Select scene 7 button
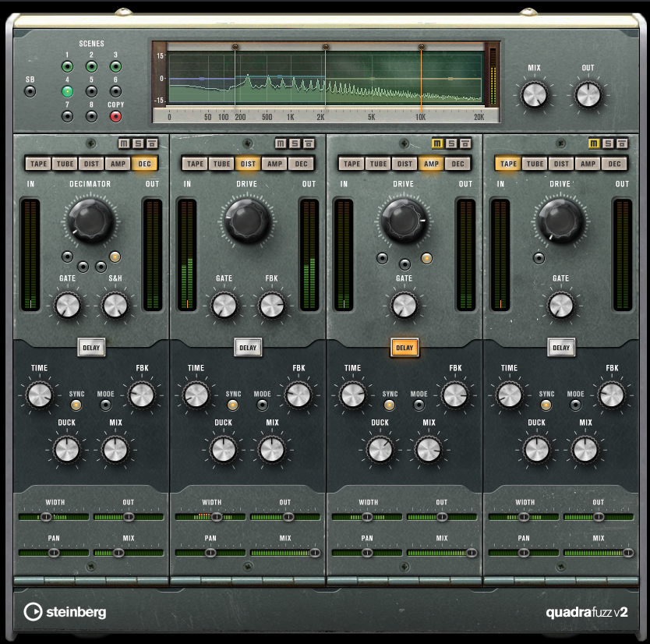 (67, 116)
